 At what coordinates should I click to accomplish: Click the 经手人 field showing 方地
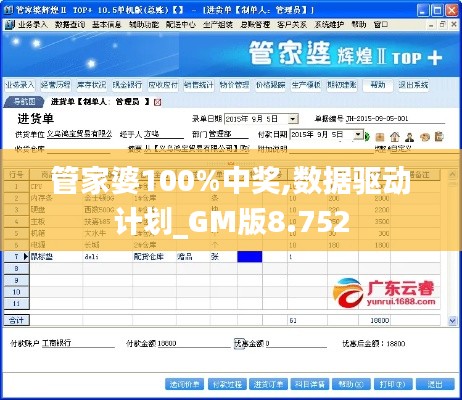point(164,134)
